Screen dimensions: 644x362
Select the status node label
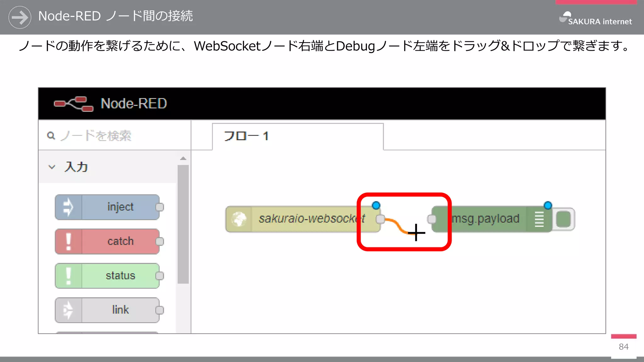click(x=120, y=276)
